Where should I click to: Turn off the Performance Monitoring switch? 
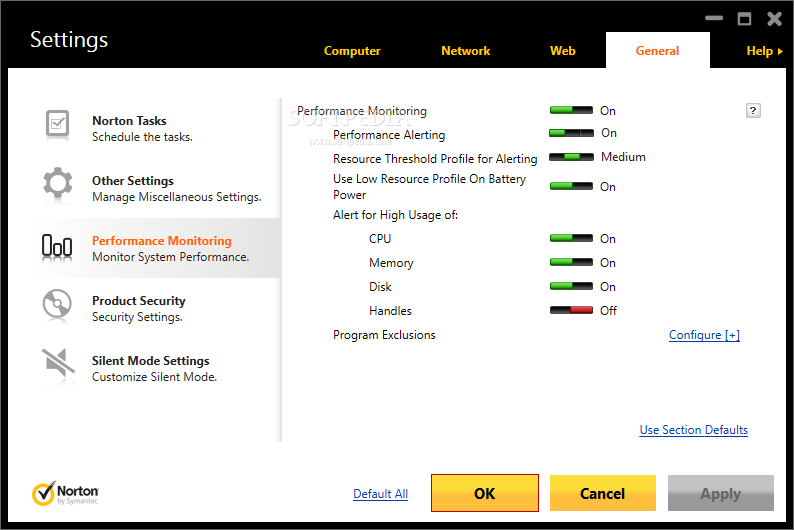tap(571, 111)
